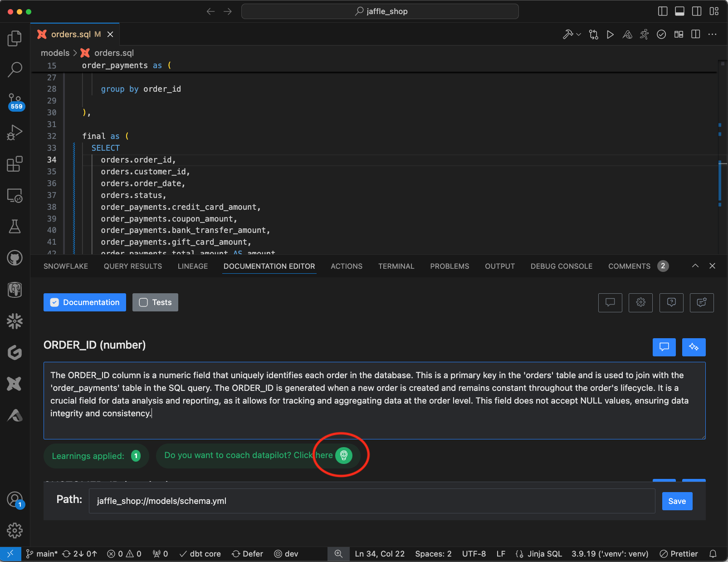The height and width of the screenshot is (562, 728).
Task: Switch the main* git branch
Action: pos(42,554)
